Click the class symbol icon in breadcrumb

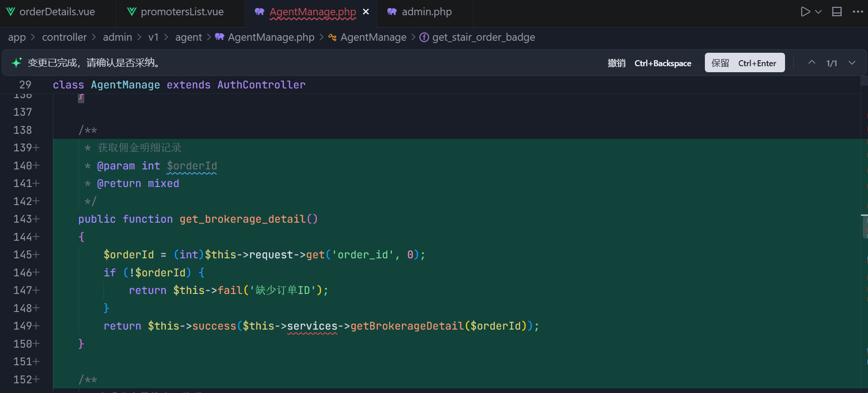[332, 37]
